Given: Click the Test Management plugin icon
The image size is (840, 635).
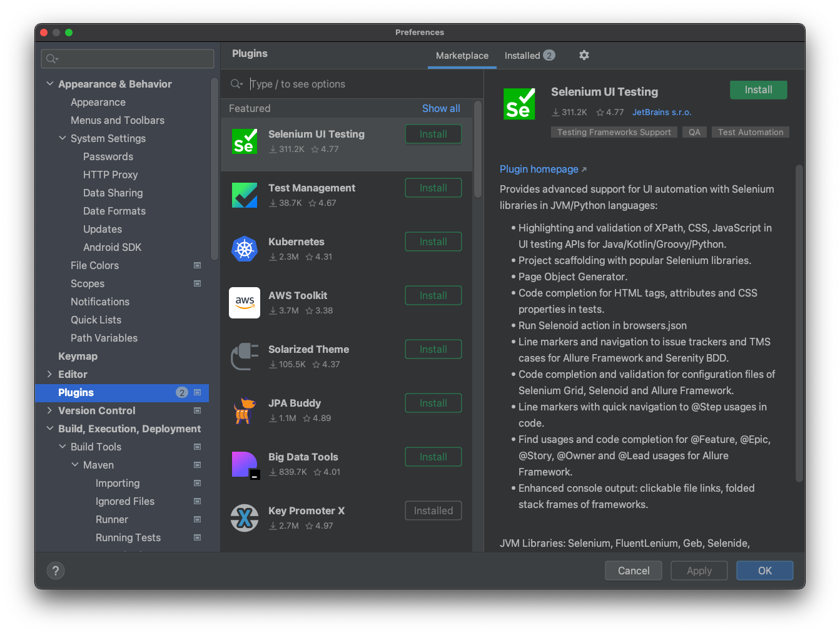Looking at the screenshot, I should coord(245,195).
